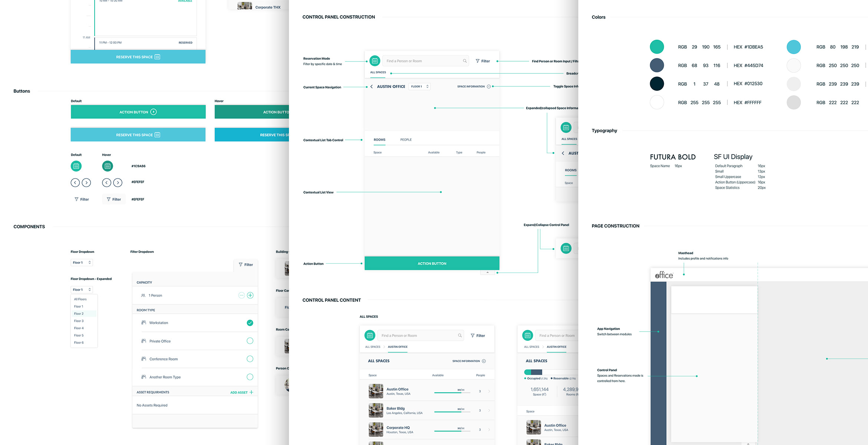Toggle the Conference Room room type
This screenshot has width=868, height=445.
coord(249,358)
